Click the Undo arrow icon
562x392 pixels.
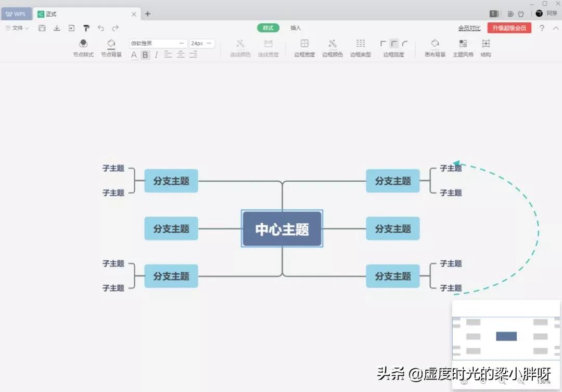click(x=101, y=29)
